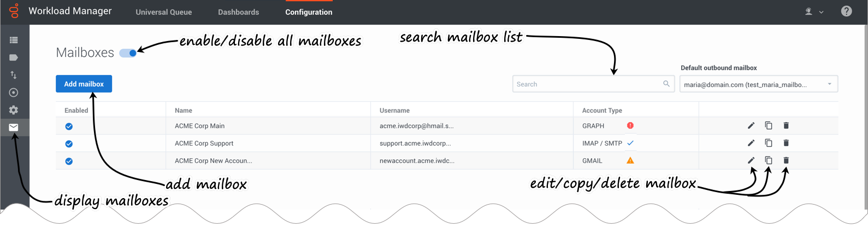The width and height of the screenshot is (868, 226).
Task: Delete the ACME Corp New Account mailbox
Action: pos(786,160)
